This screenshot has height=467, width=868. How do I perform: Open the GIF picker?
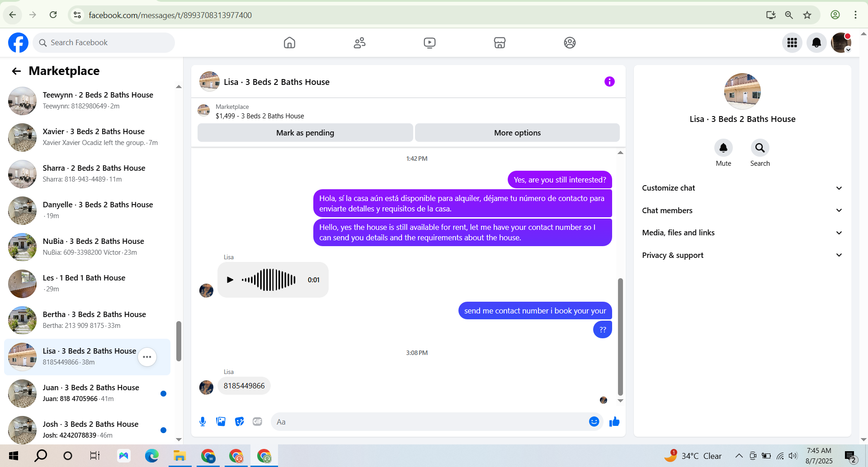click(x=257, y=422)
